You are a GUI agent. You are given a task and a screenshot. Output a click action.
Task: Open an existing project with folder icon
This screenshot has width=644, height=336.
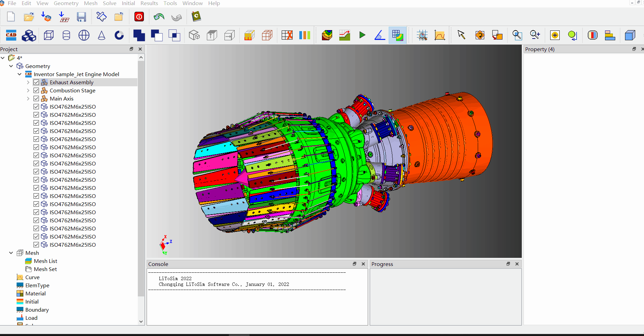pyautogui.click(x=29, y=17)
